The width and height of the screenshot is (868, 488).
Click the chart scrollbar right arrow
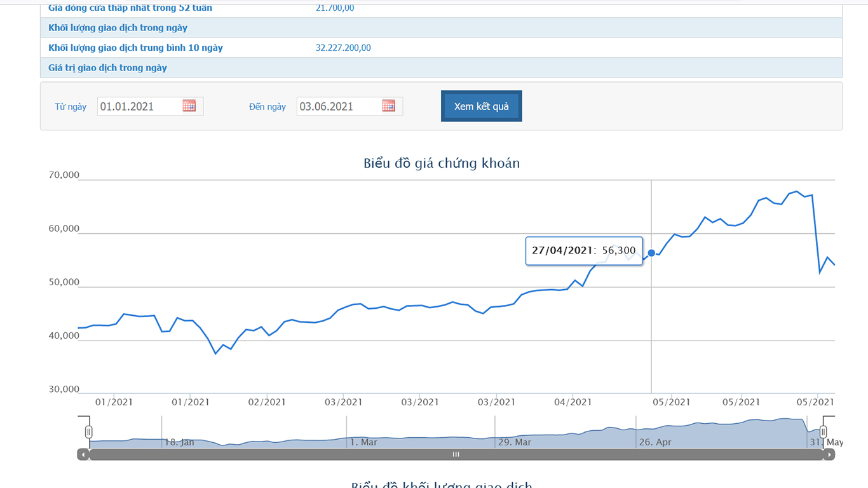tap(829, 454)
